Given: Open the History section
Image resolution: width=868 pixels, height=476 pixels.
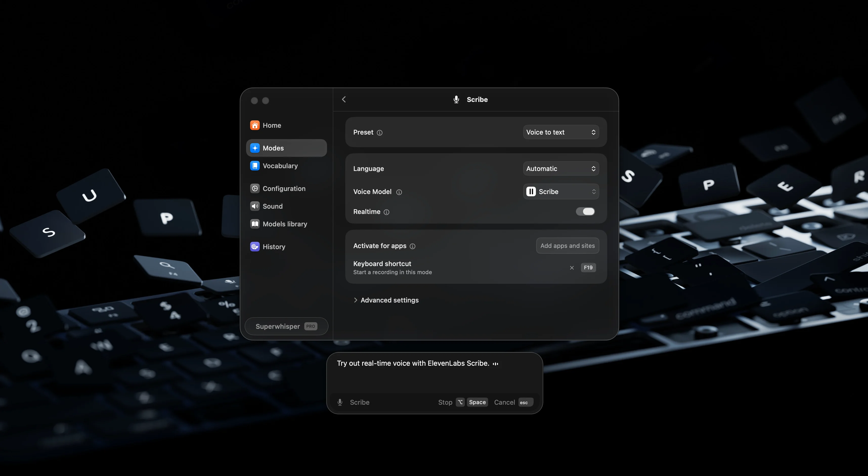Looking at the screenshot, I should [x=286, y=247].
